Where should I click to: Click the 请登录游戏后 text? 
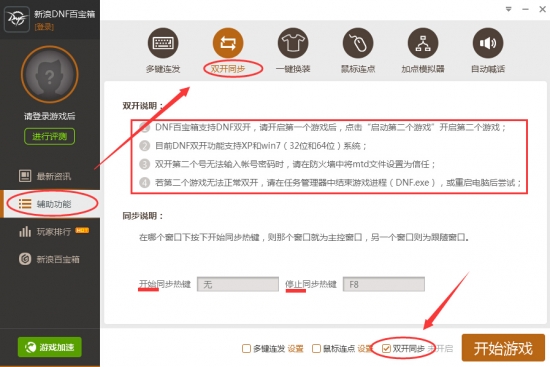pyautogui.click(x=49, y=116)
